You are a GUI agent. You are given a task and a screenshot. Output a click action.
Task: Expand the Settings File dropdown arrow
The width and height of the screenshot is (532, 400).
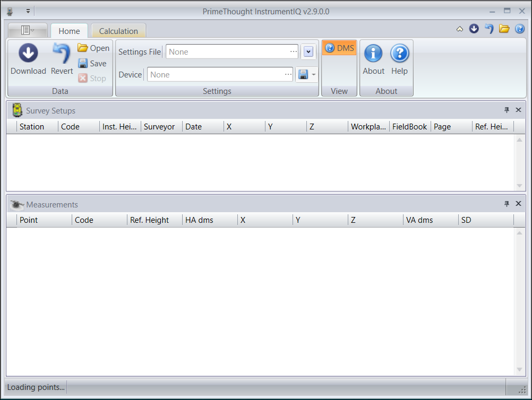pyautogui.click(x=308, y=51)
